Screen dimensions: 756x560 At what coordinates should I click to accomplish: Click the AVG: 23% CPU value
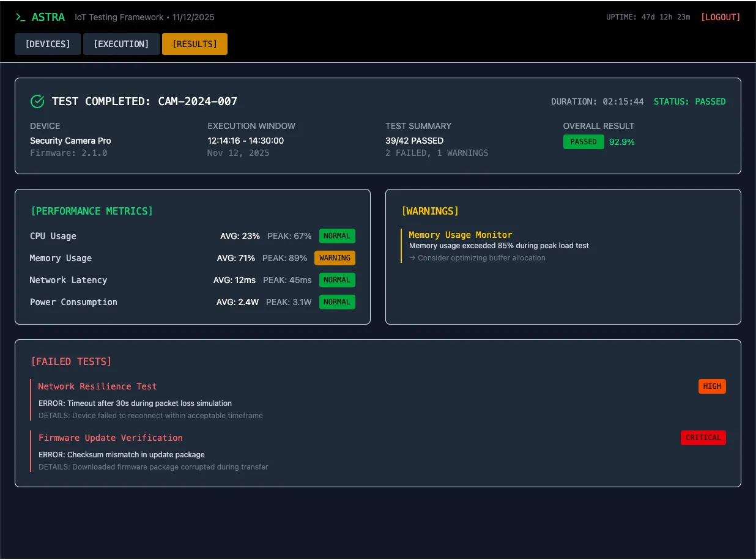point(240,236)
